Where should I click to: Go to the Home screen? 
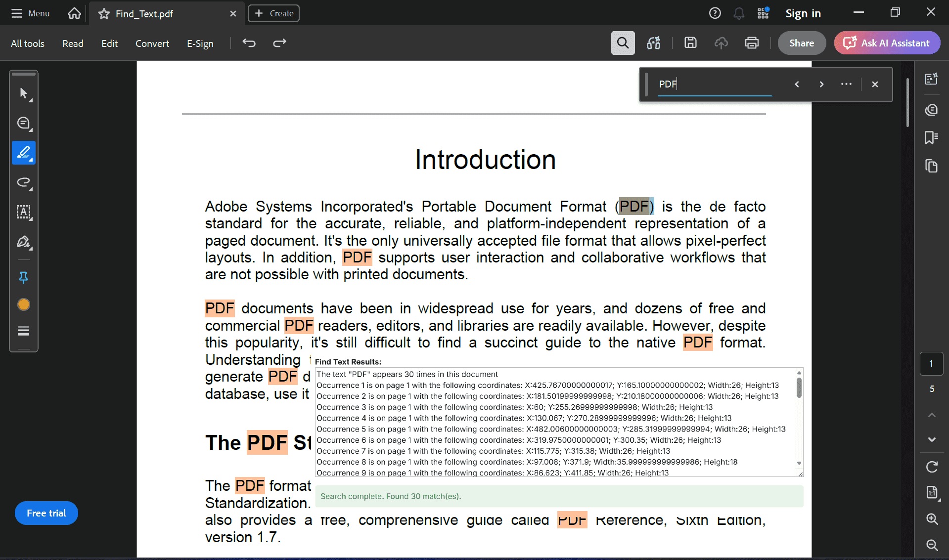tap(74, 13)
